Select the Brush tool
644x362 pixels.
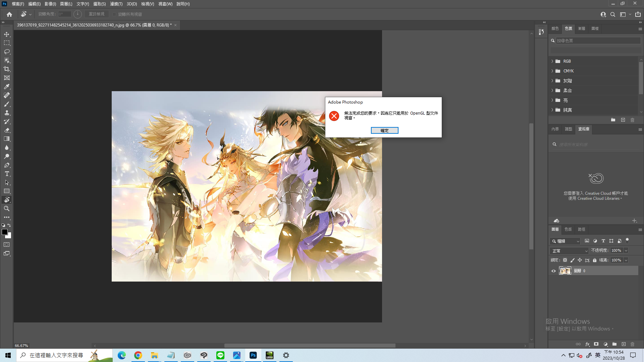coord(7,104)
